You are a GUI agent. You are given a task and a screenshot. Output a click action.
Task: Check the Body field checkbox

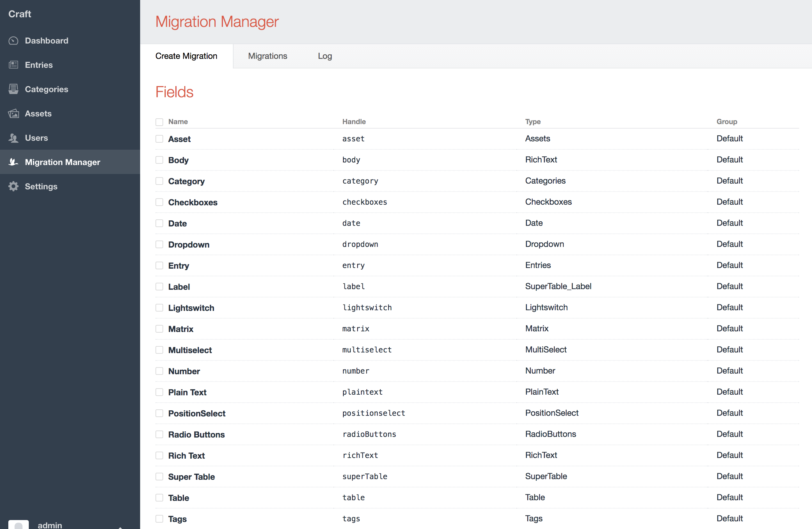[159, 160]
